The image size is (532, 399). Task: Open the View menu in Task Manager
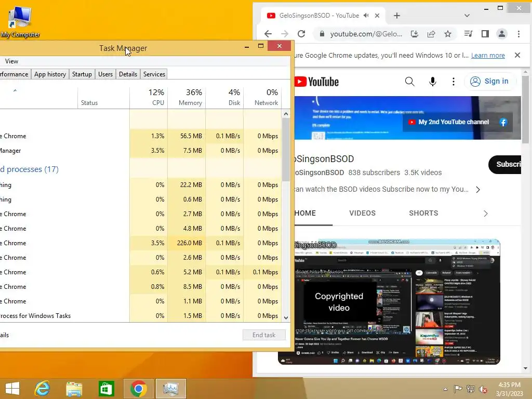click(11, 61)
